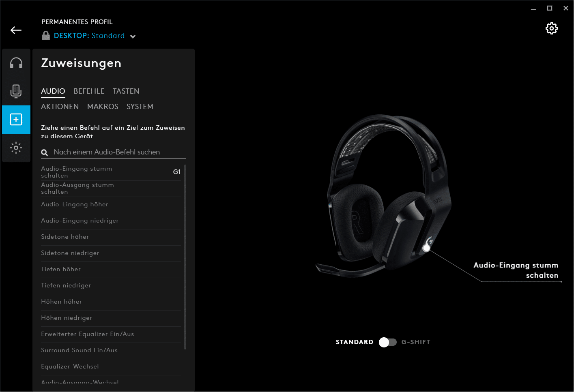Go back using the left arrow

pyautogui.click(x=16, y=30)
